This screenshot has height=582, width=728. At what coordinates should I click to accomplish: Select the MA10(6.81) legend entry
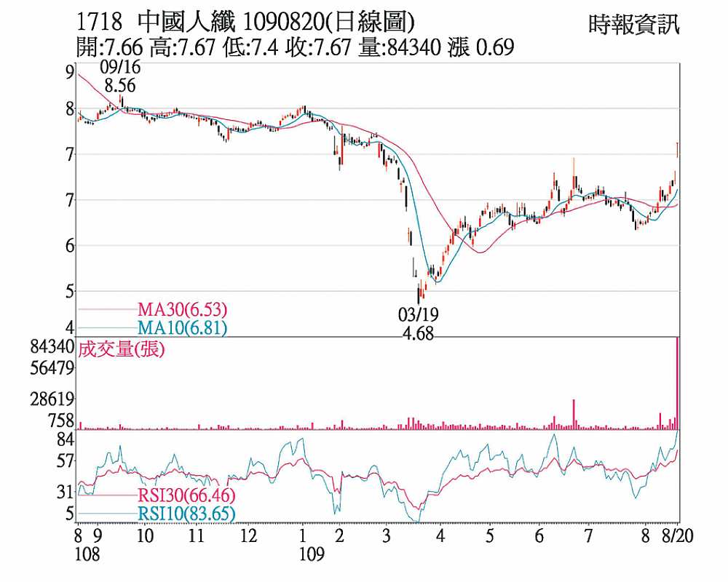click(182, 328)
